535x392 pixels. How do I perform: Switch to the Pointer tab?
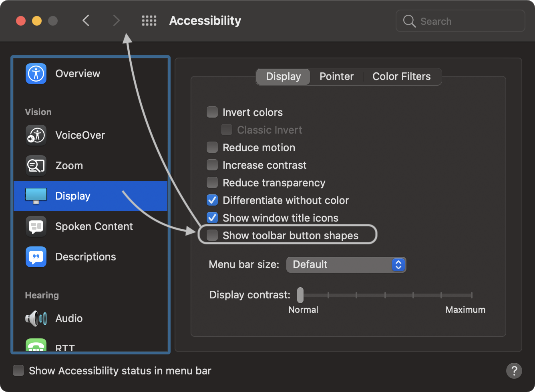[x=336, y=77]
